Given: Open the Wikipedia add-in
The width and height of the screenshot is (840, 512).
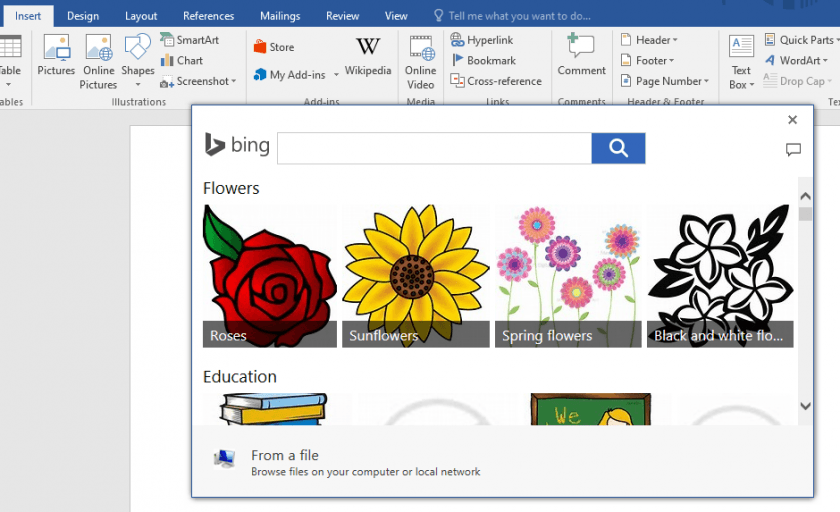Looking at the screenshot, I should click(368, 56).
